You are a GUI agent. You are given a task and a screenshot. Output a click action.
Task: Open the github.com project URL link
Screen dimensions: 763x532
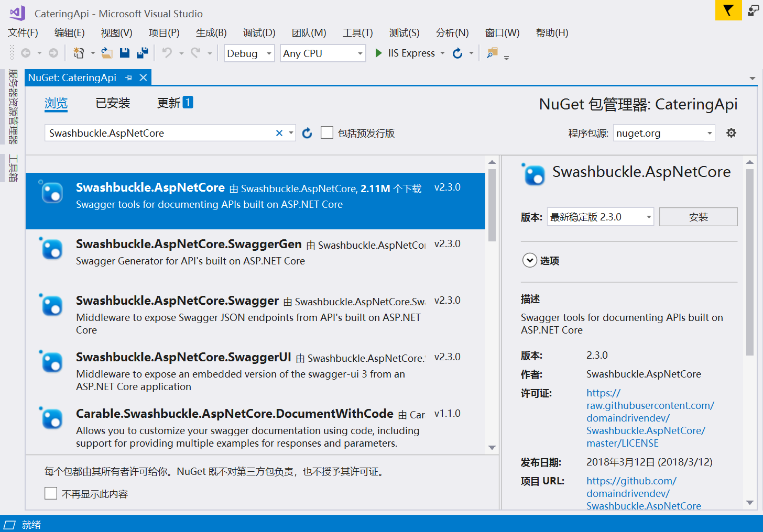pos(644,493)
